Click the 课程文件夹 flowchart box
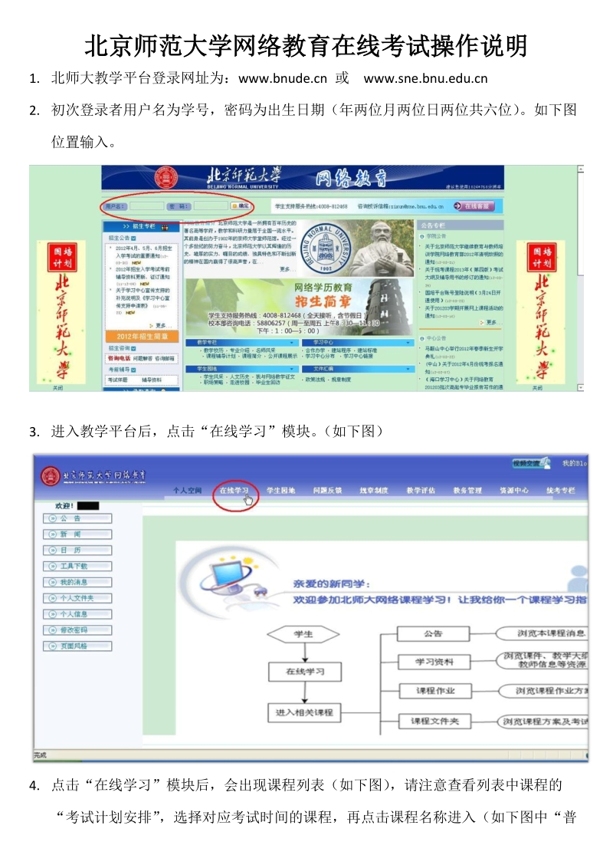 click(x=435, y=722)
